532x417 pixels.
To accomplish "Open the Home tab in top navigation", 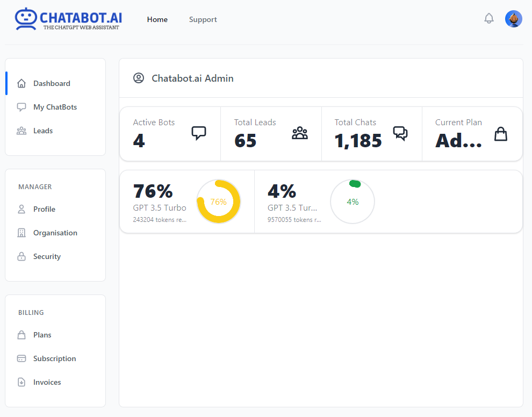I will coord(157,19).
